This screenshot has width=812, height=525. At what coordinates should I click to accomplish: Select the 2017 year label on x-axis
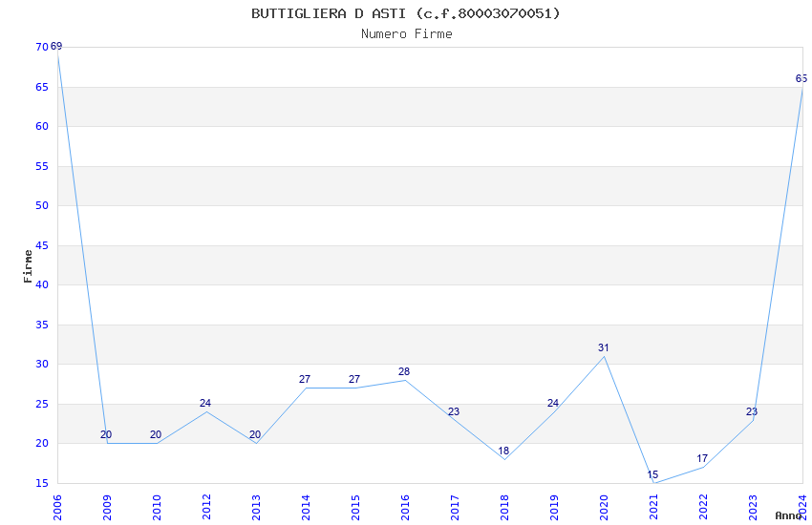point(455,507)
